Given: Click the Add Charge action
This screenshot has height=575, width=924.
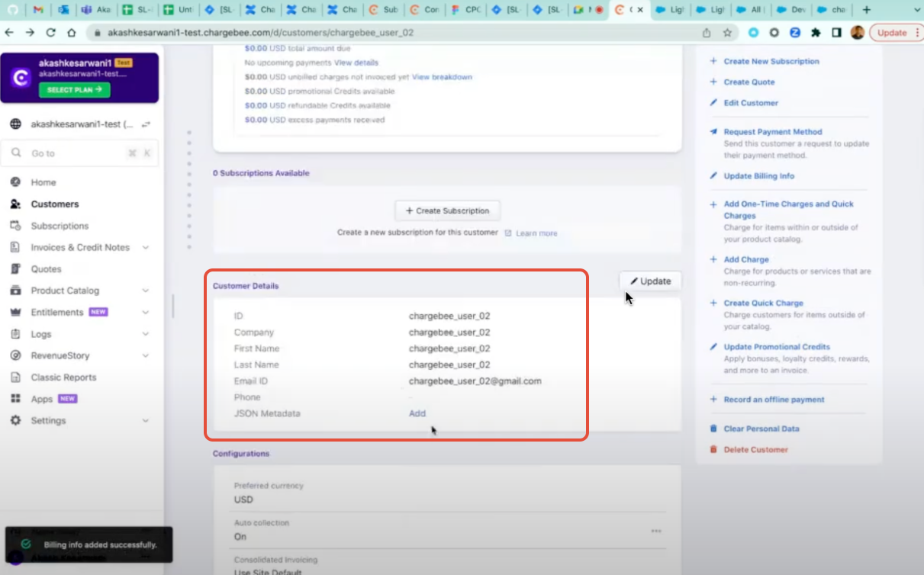Looking at the screenshot, I should 746,259.
